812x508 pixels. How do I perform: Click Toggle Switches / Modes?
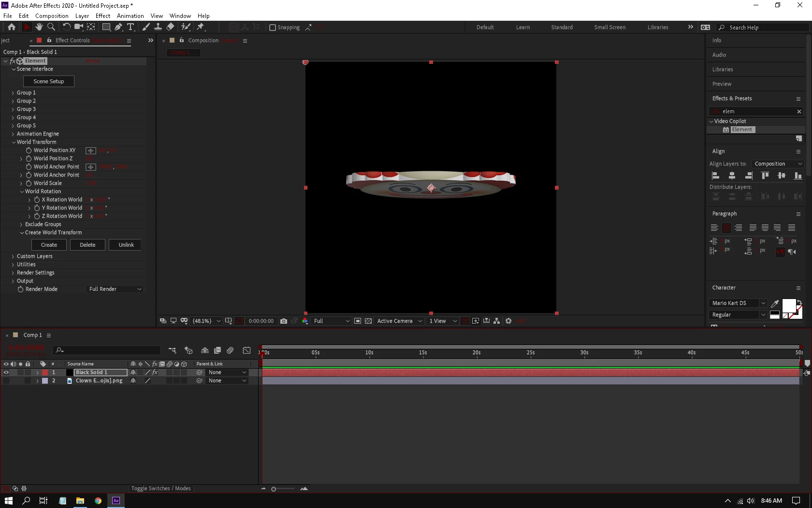[161, 489]
